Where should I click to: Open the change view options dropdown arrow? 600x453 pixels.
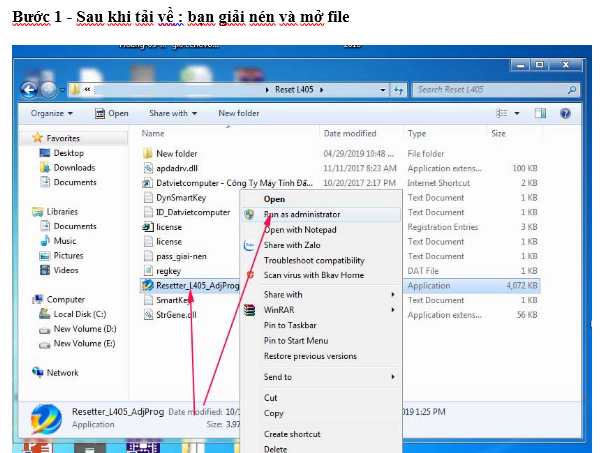click(x=516, y=113)
